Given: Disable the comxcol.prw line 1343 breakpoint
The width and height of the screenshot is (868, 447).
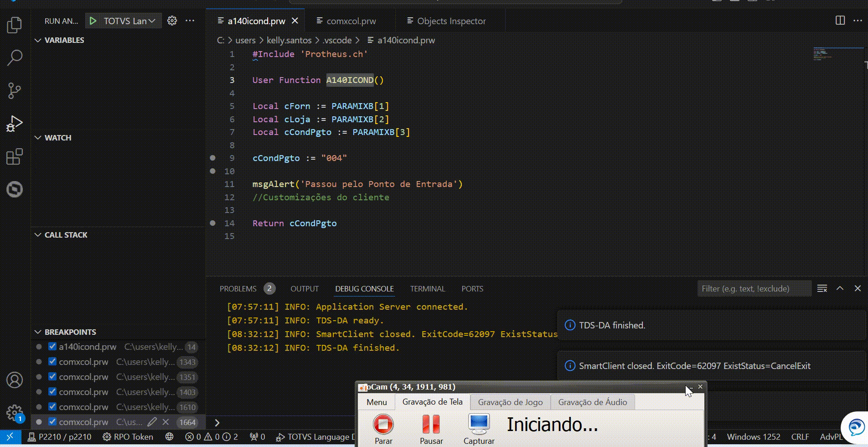Looking at the screenshot, I should [52, 362].
